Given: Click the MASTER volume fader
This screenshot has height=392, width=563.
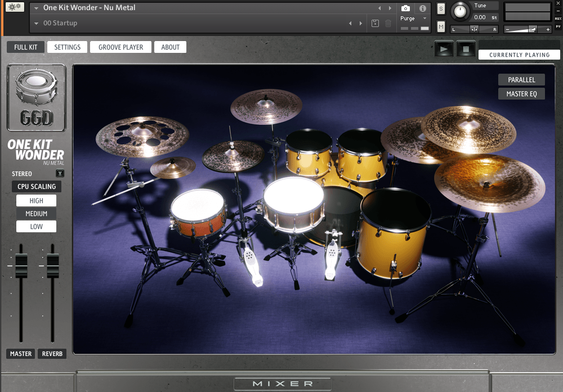Looking at the screenshot, I should point(21,266).
